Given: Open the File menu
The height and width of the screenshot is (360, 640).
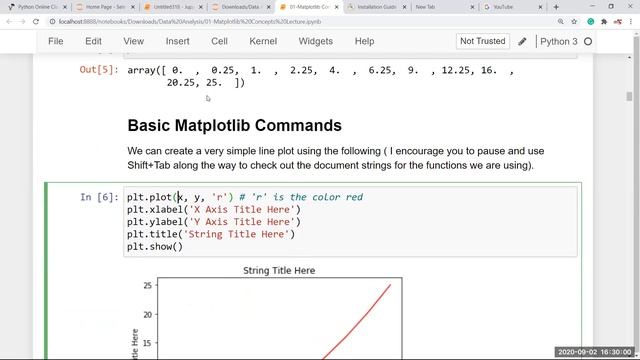Looking at the screenshot, I should pos(56,41).
